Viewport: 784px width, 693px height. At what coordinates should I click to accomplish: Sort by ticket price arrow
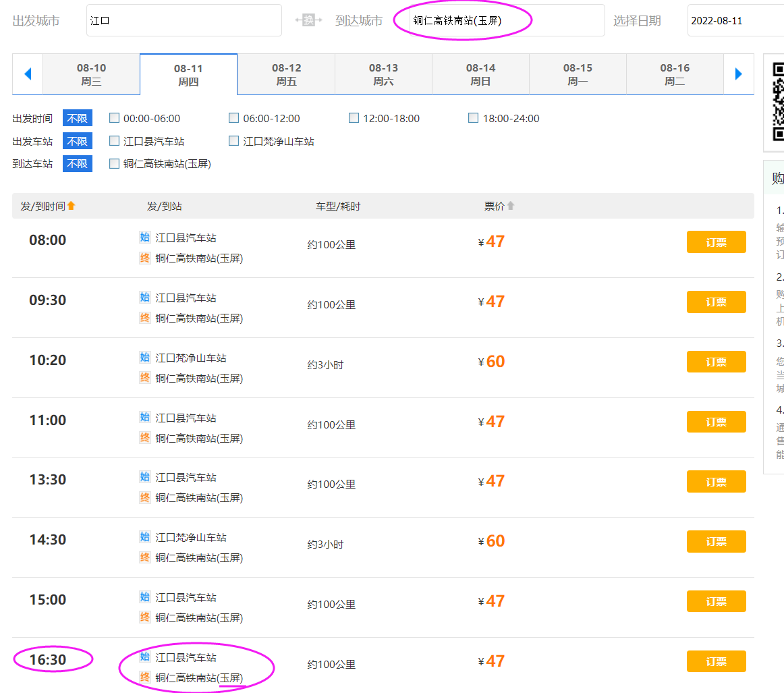pos(511,206)
